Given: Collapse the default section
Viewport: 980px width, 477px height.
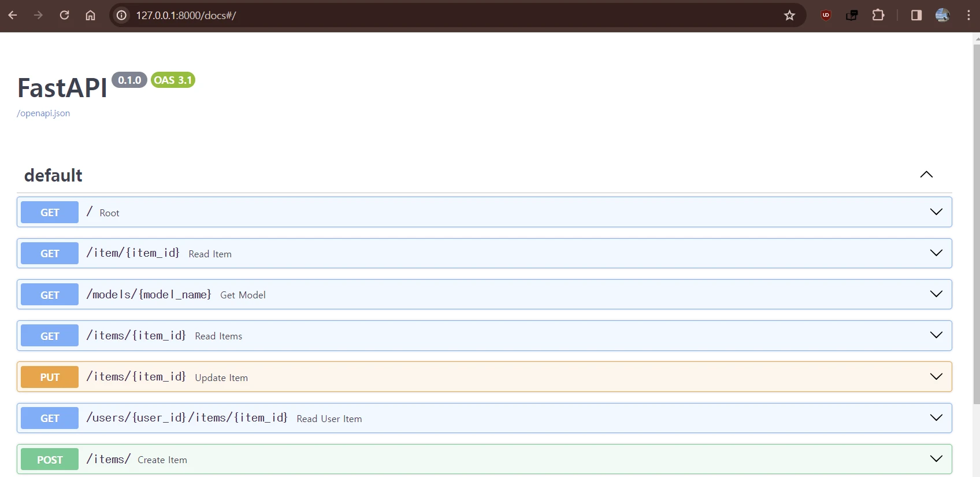Looking at the screenshot, I should pyautogui.click(x=926, y=175).
